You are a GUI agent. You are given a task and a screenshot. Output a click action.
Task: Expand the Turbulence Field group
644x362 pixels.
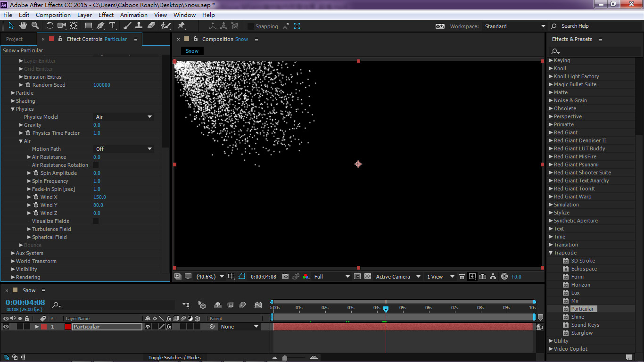point(29,229)
